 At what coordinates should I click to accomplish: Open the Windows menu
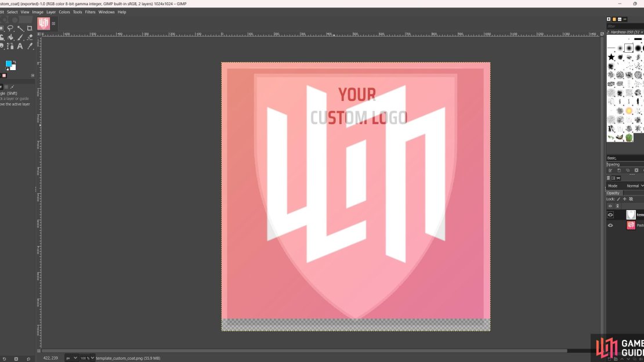(106, 12)
